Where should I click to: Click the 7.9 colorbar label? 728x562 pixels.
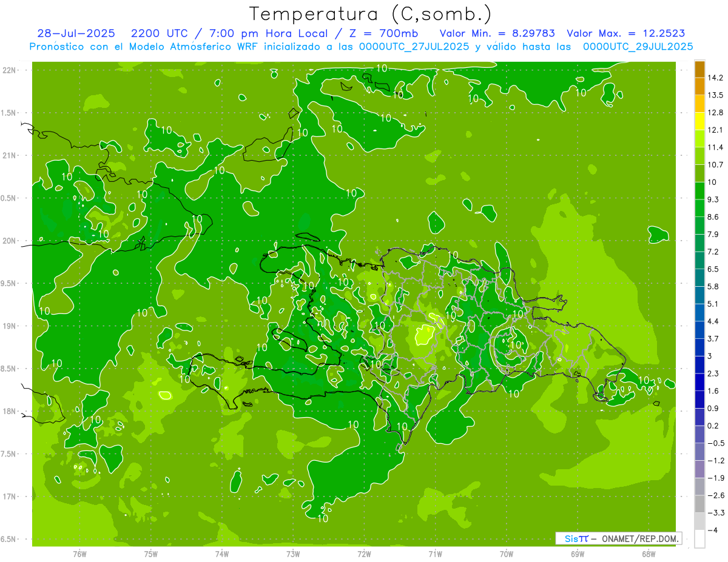pyautogui.click(x=713, y=234)
